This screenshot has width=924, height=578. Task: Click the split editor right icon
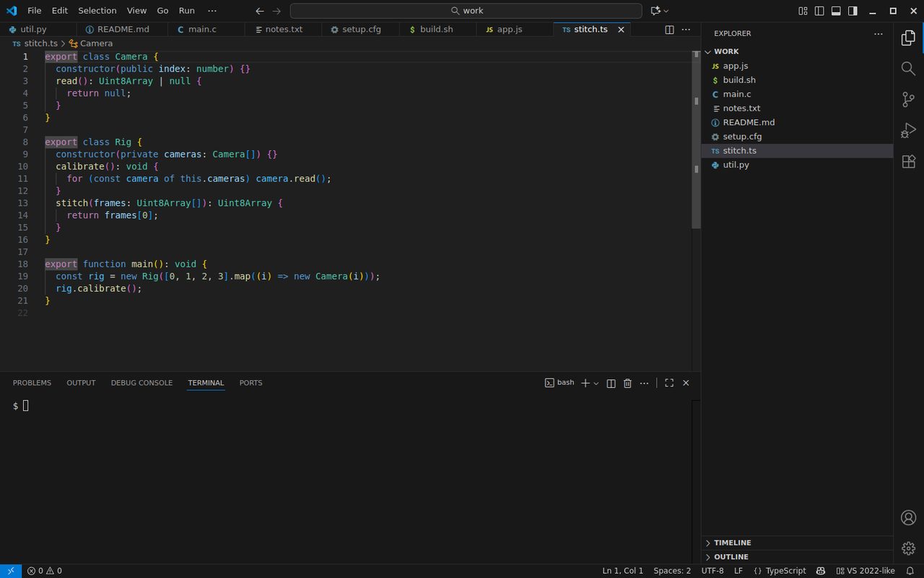pos(669,30)
